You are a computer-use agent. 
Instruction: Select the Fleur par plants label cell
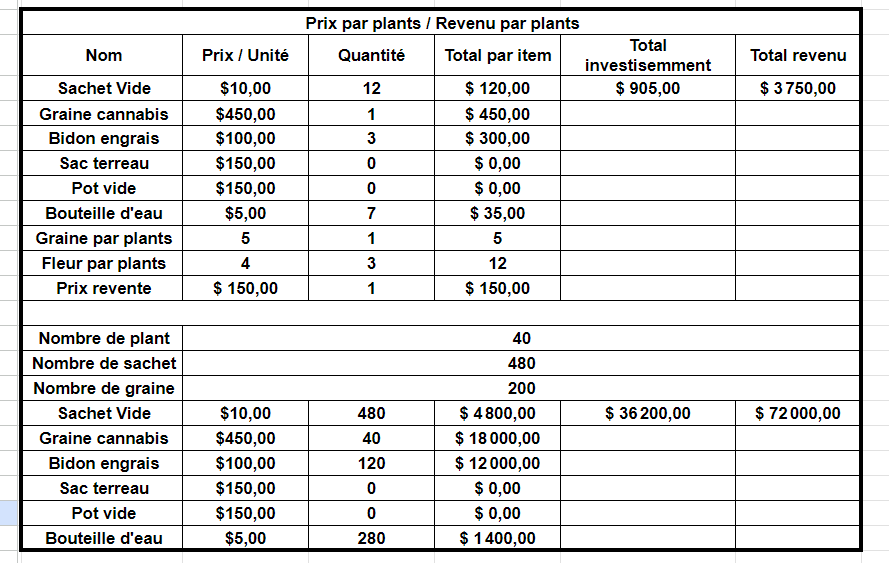click(103, 264)
